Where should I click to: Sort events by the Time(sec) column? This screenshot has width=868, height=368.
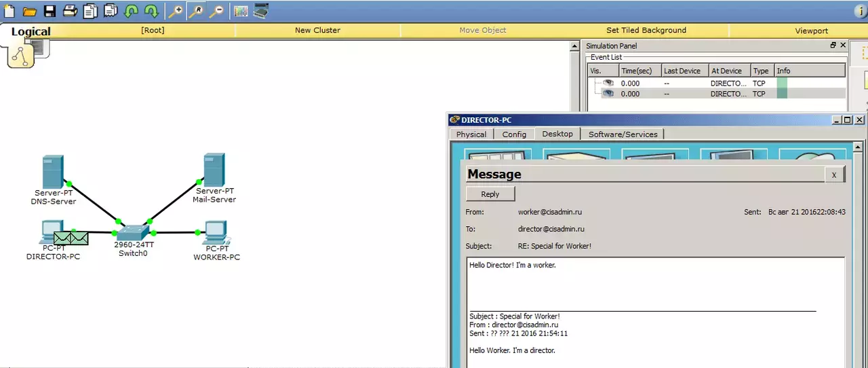[639, 71]
